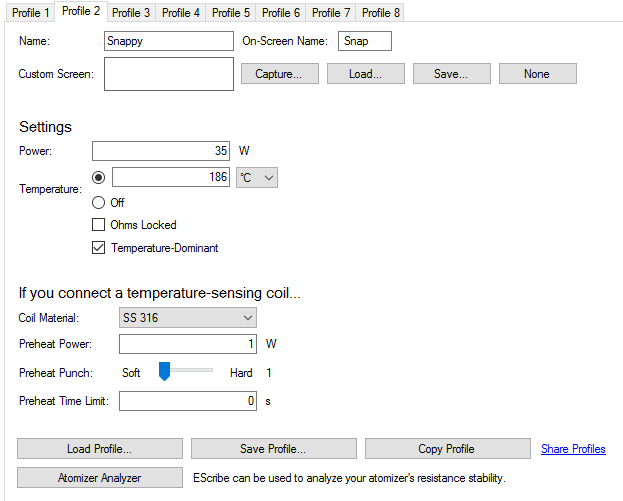Expand the Coil Material dropdown
Viewport: 623px width, 501px height.
(188, 318)
